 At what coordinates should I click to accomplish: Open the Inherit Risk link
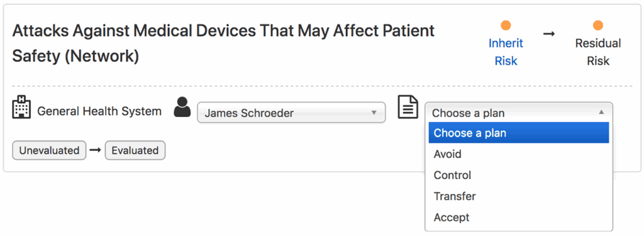click(506, 52)
